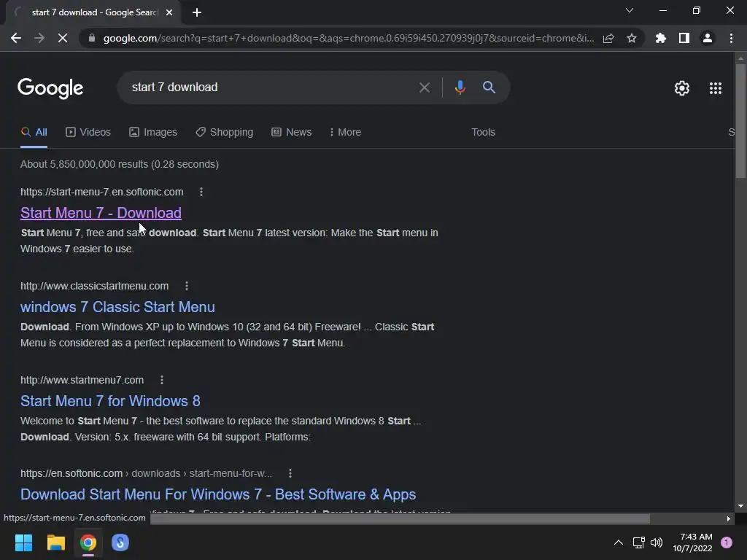Click the vertical scrollbar thumb
Viewport: 747px width, 560px height.
coord(740,120)
